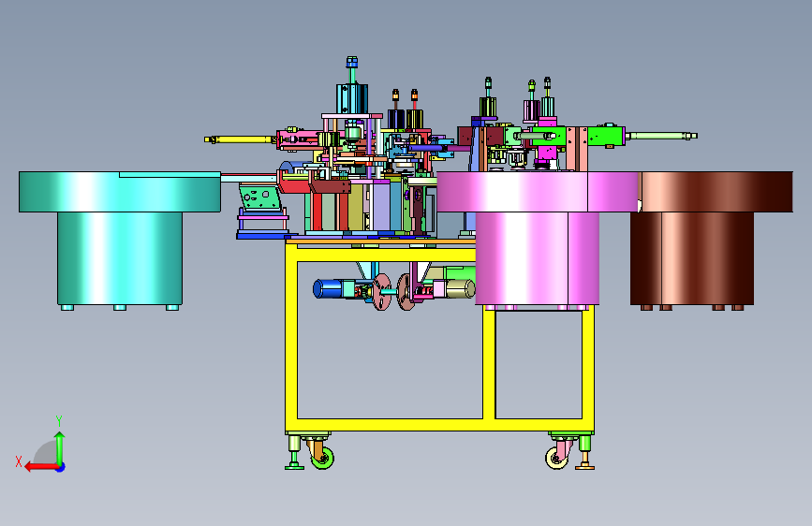Click the green Y axis arrow of triad
Screen dimensions: 812x526
60,449
